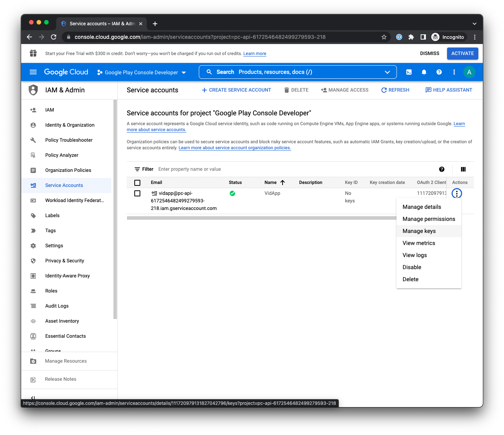Click the Settings gear in the sidebar

pos(33,246)
